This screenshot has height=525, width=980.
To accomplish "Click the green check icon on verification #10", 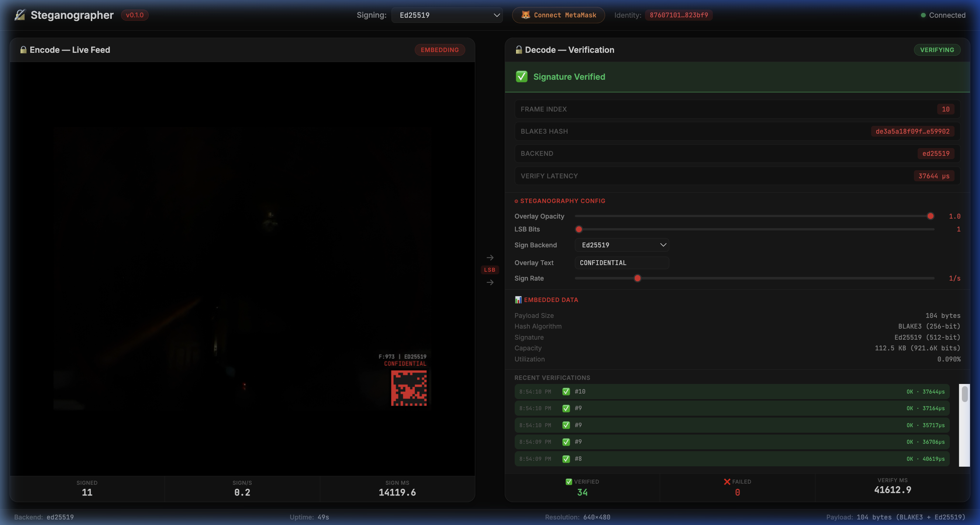I will tap(566, 392).
